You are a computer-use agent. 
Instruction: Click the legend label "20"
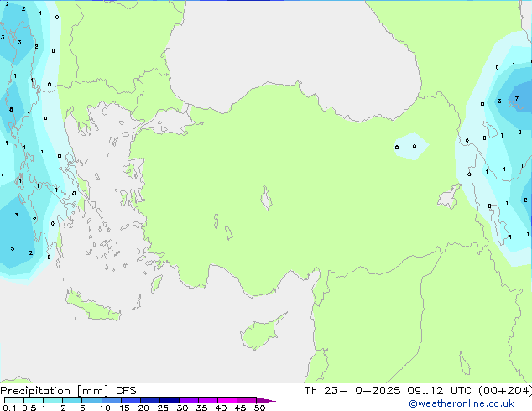point(143,408)
